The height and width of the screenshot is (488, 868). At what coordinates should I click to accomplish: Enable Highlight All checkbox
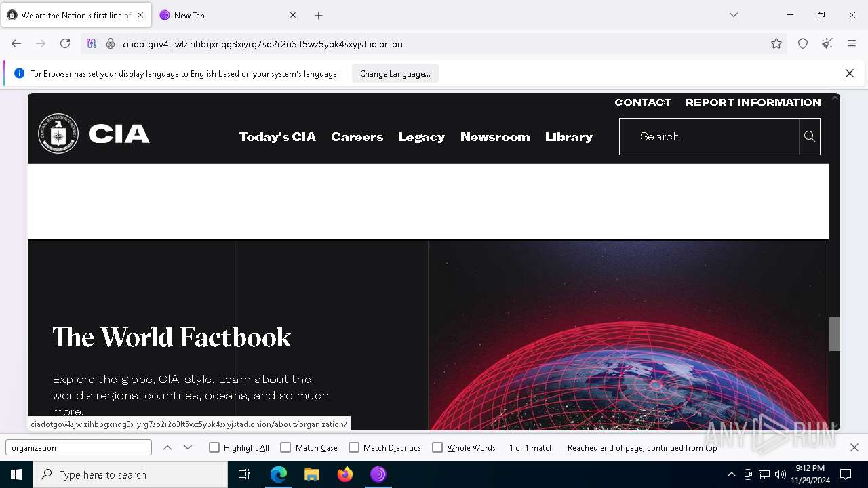[x=214, y=447]
